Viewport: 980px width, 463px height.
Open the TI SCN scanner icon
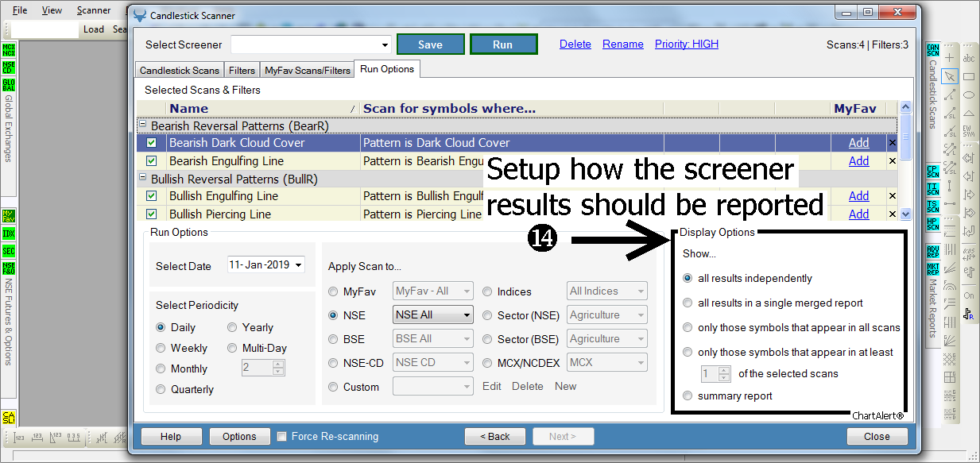click(933, 189)
